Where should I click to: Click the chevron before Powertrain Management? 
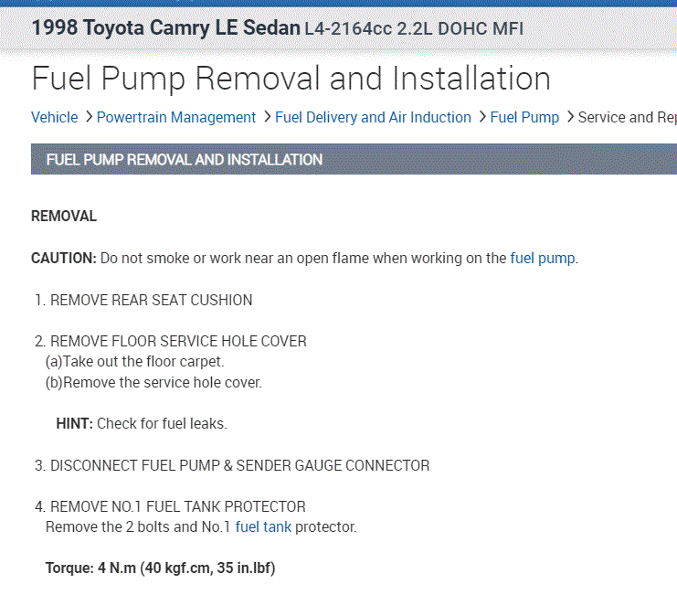pyautogui.click(x=89, y=117)
